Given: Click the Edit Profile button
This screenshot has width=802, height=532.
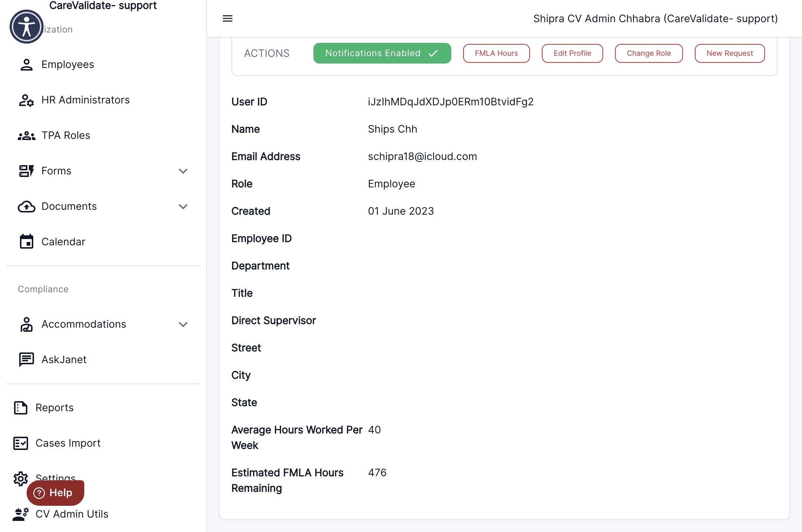Looking at the screenshot, I should click(572, 53).
